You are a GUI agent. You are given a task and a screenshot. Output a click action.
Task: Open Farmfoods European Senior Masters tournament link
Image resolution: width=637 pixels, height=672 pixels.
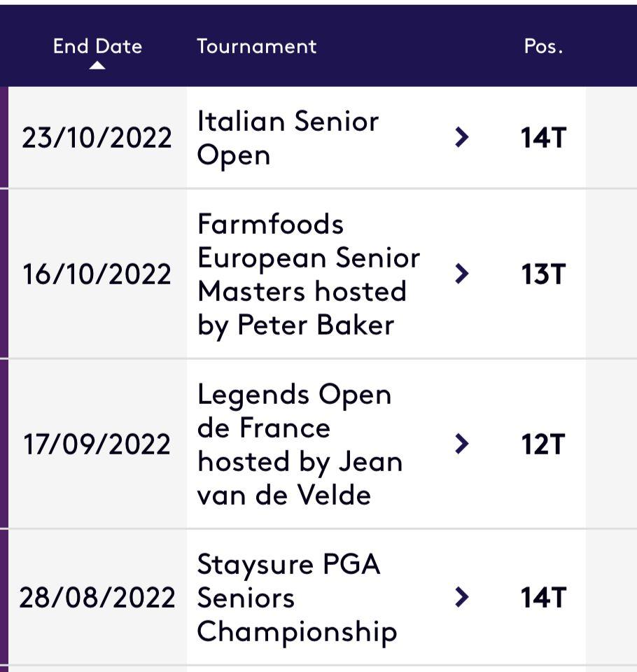pos(309,274)
